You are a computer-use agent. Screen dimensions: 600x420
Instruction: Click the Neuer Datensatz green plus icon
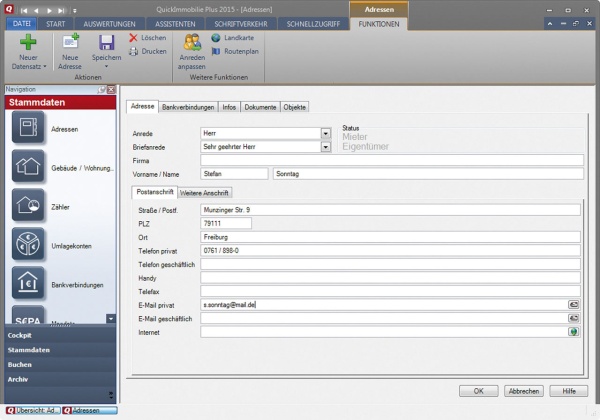pyautogui.click(x=28, y=42)
